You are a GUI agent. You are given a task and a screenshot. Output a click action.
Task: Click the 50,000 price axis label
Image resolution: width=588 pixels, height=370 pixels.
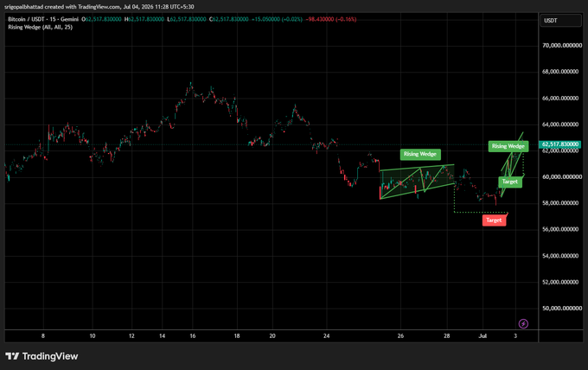coord(562,308)
